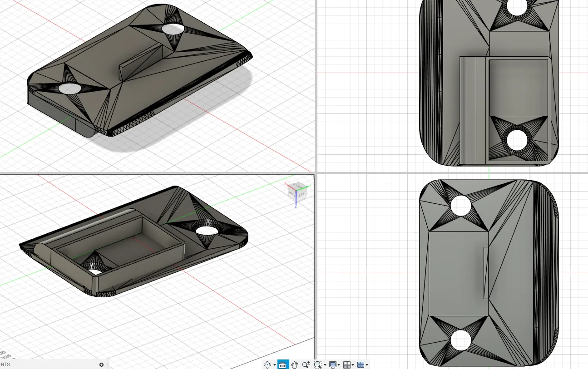Select the Zoom magnifier tool

(306, 364)
